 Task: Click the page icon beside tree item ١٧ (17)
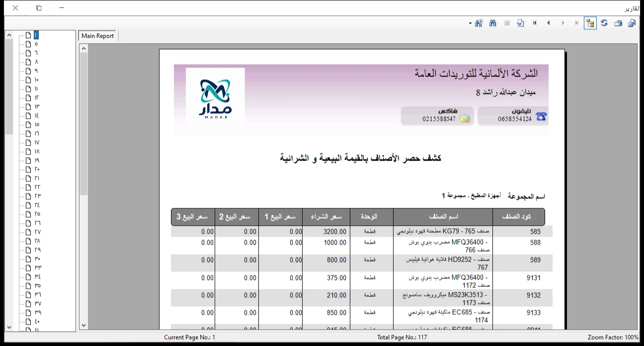click(x=28, y=143)
